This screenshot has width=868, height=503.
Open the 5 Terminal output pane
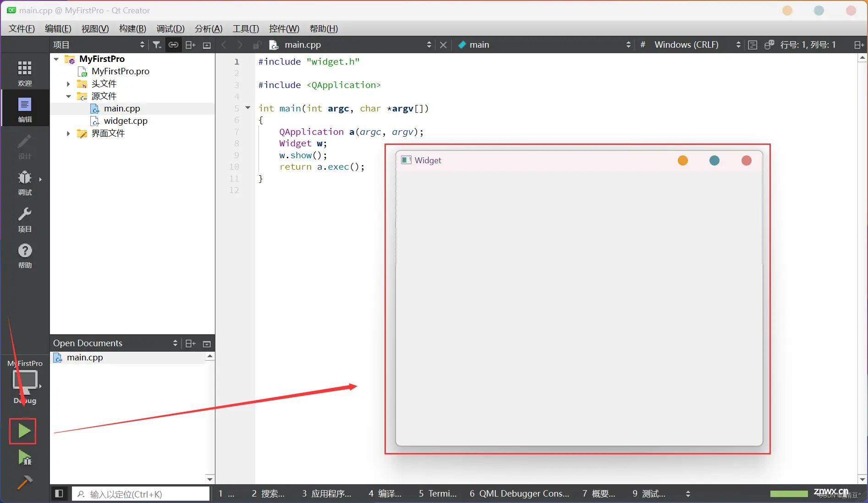click(438, 494)
